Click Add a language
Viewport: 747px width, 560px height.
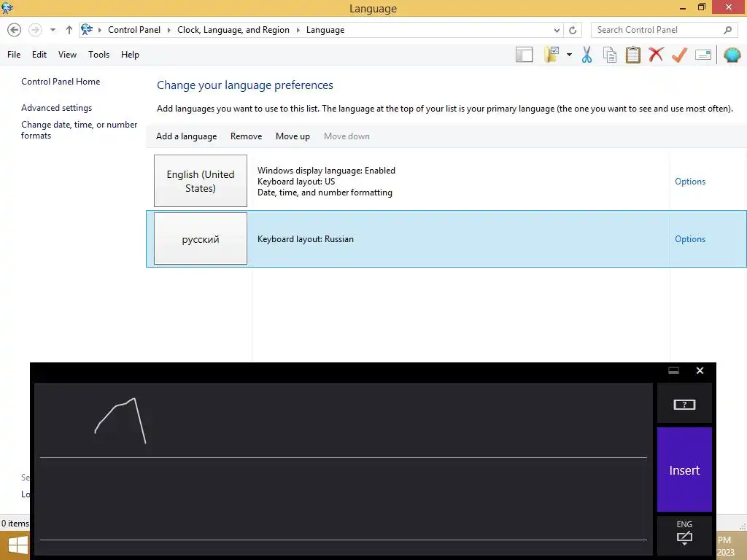(186, 136)
